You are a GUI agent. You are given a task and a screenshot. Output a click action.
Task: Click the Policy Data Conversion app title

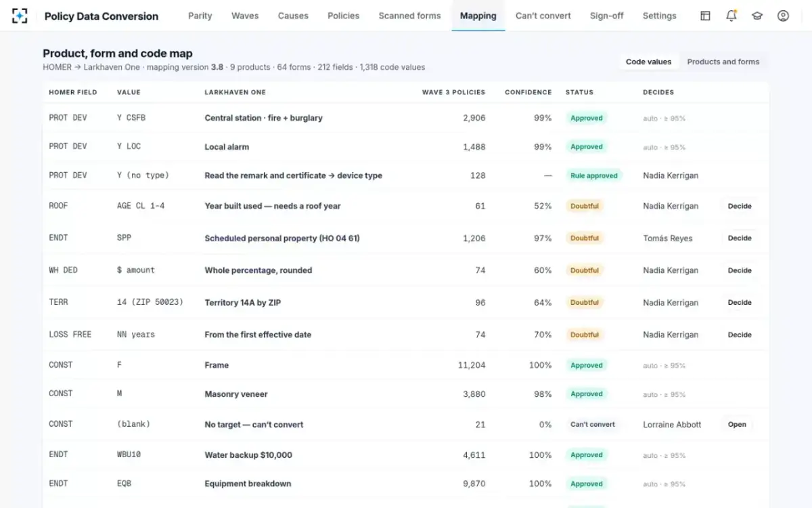[x=101, y=16]
